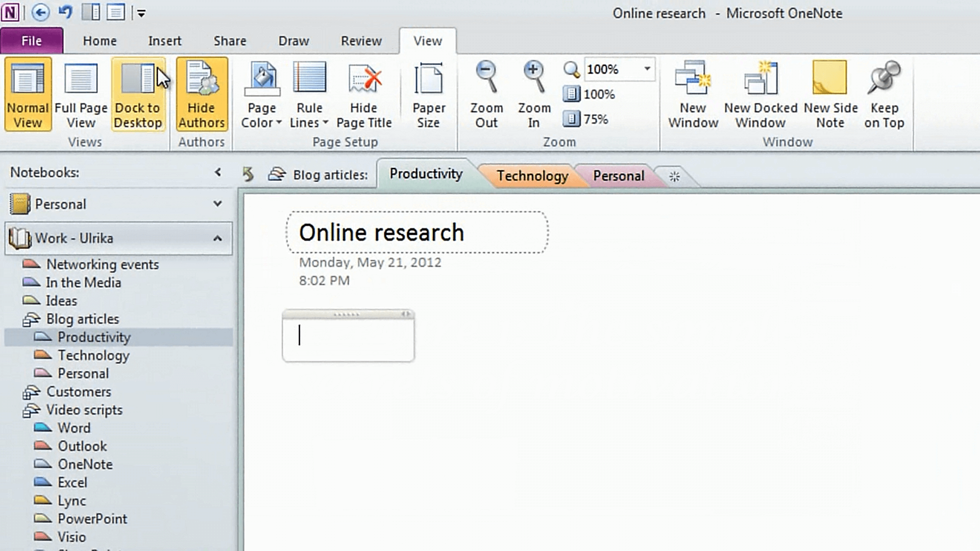
Task: Open Page Color dropdown
Action: (x=261, y=94)
